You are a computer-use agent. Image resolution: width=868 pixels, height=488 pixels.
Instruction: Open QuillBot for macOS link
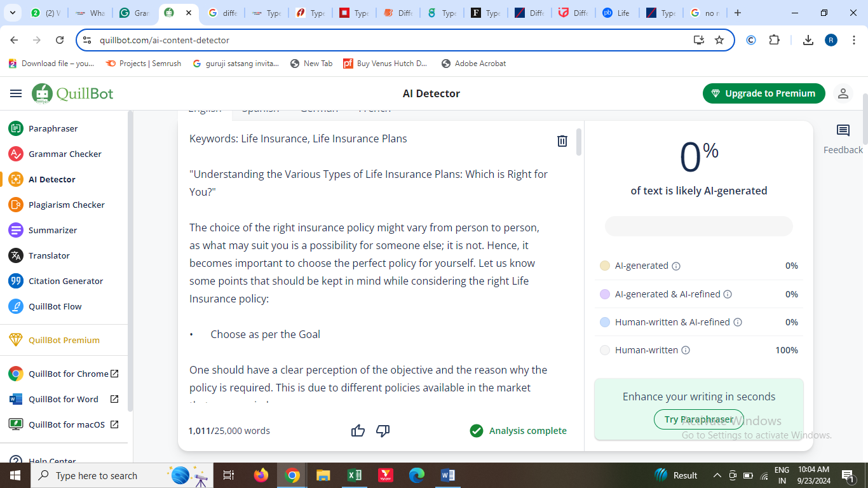point(64,424)
